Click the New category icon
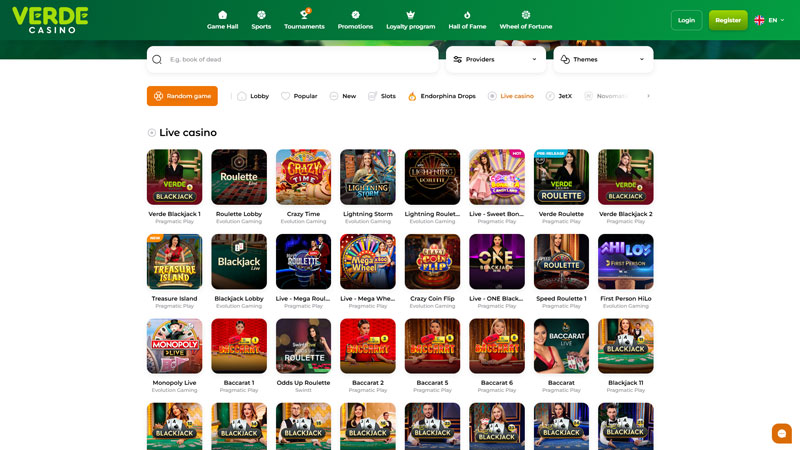 pos(334,96)
